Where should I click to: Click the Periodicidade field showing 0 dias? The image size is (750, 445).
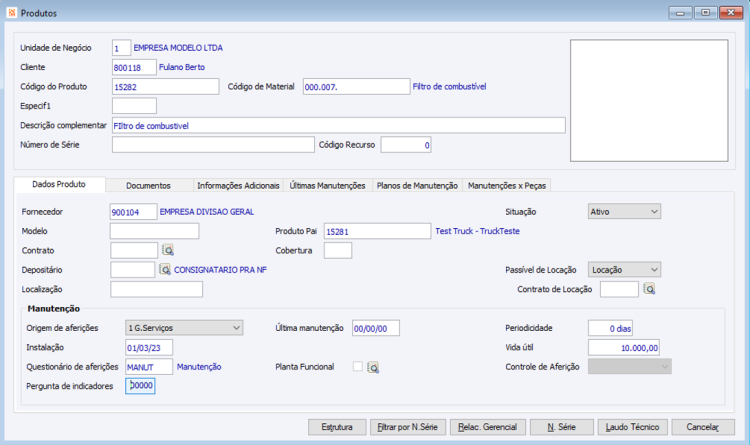pyautogui.click(x=610, y=328)
